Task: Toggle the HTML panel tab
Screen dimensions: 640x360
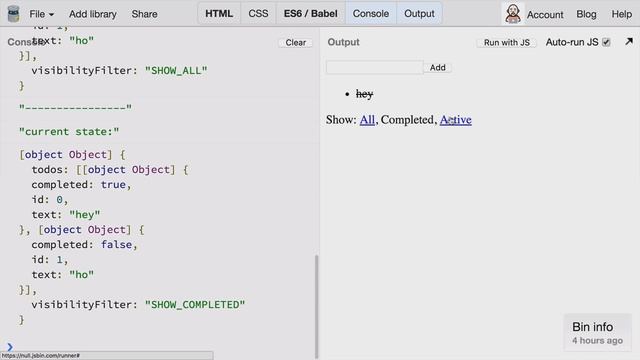Action: pyautogui.click(x=219, y=13)
